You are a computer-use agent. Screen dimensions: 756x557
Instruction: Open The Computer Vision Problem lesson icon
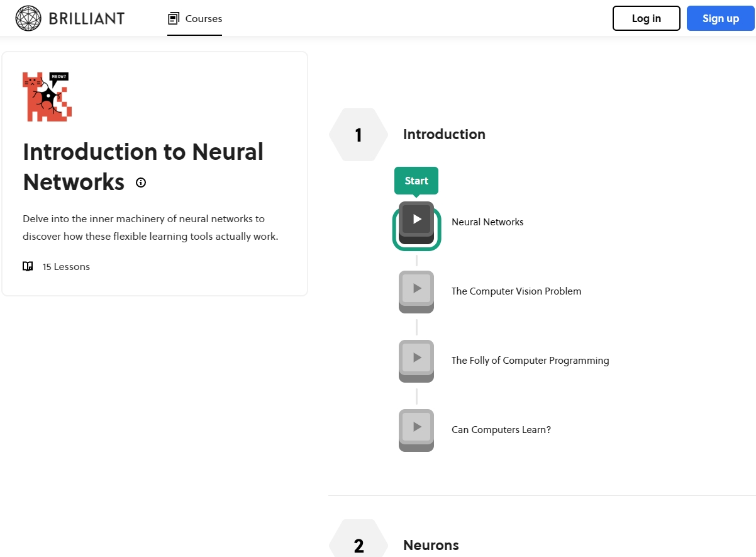click(x=416, y=291)
